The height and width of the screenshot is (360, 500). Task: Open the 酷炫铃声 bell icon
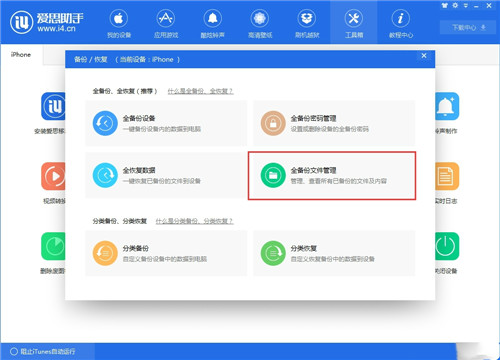[x=213, y=18]
